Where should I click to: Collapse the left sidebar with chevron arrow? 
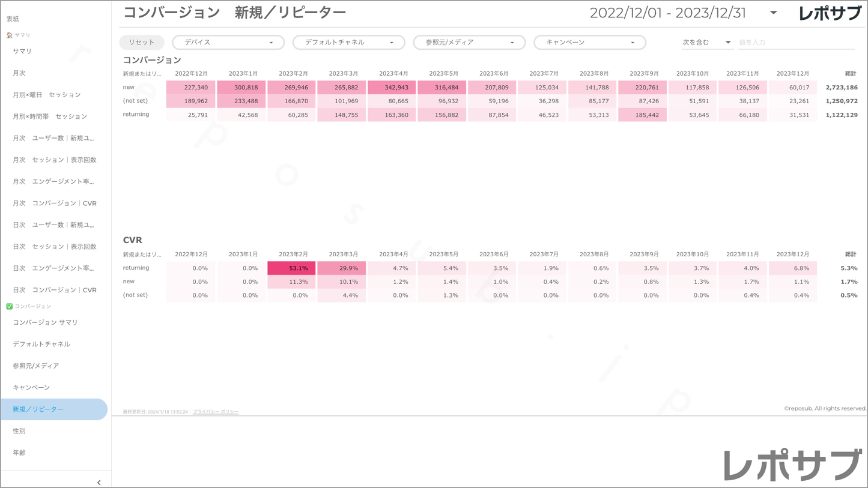pyautogui.click(x=99, y=482)
